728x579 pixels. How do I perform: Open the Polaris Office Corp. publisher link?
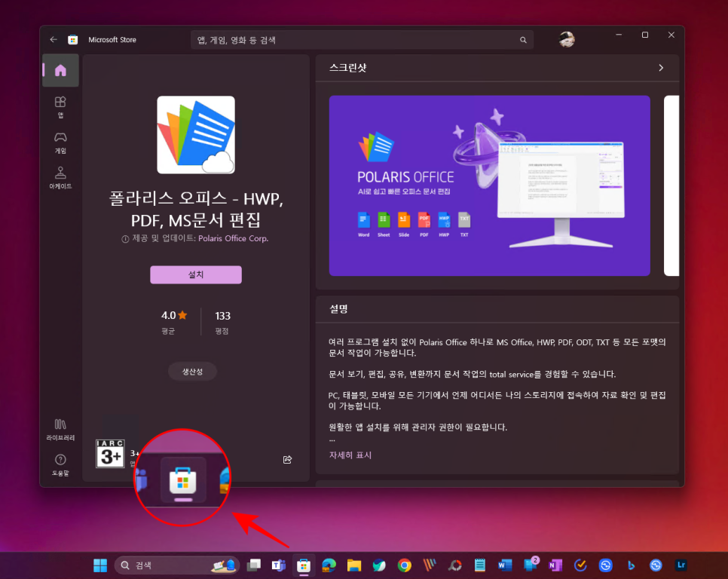[x=233, y=238]
